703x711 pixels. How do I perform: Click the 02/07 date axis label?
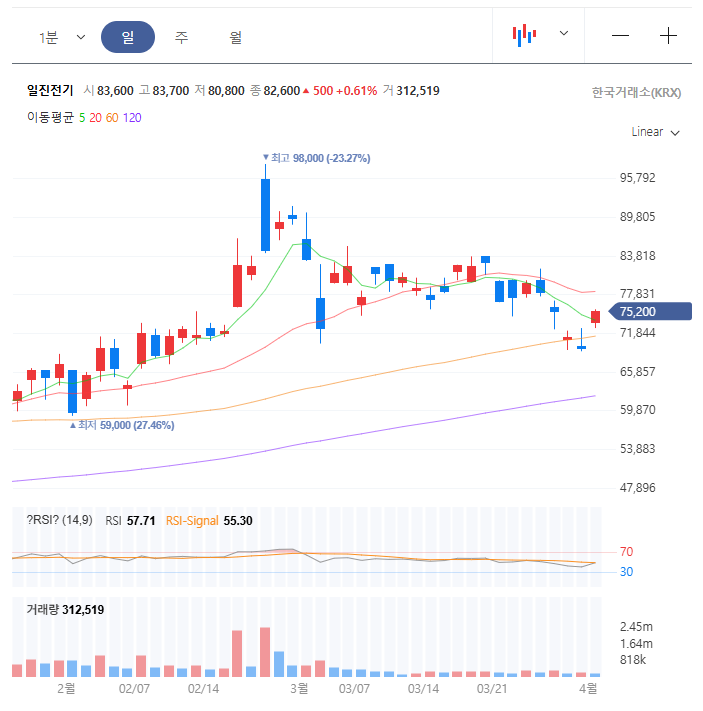pyautogui.click(x=134, y=689)
